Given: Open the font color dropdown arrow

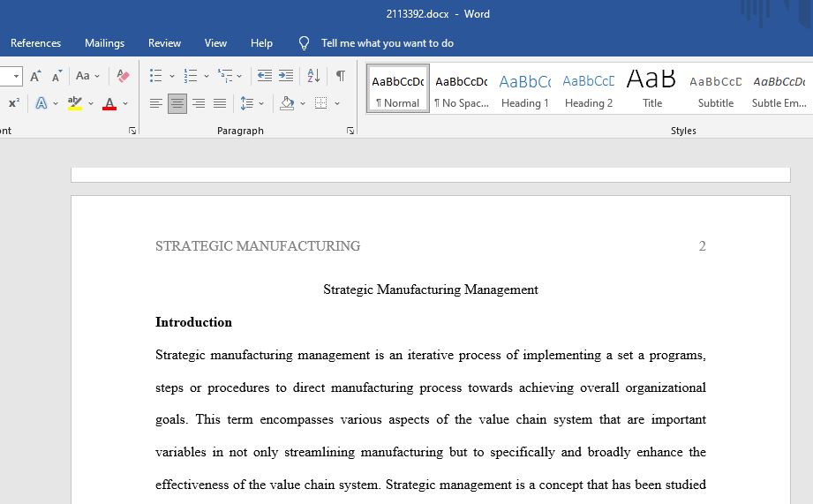Looking at the screenshot, I should click(125, 103).
